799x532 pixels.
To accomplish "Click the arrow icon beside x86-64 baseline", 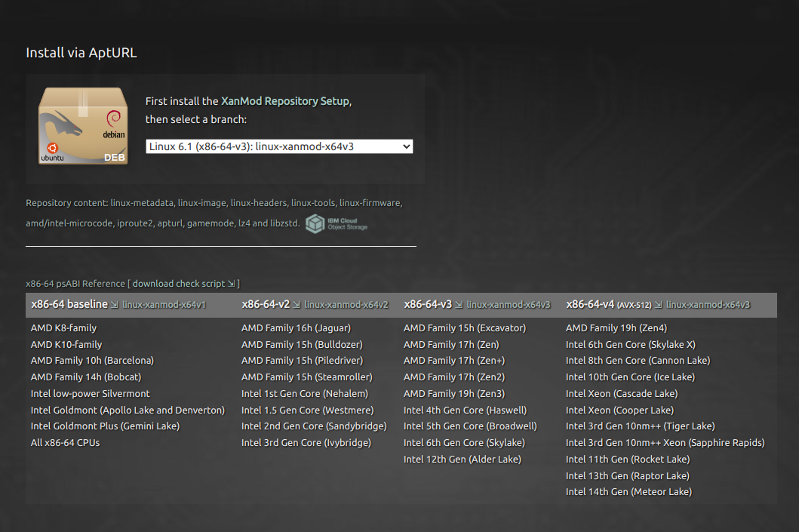I will pos(115,305).
